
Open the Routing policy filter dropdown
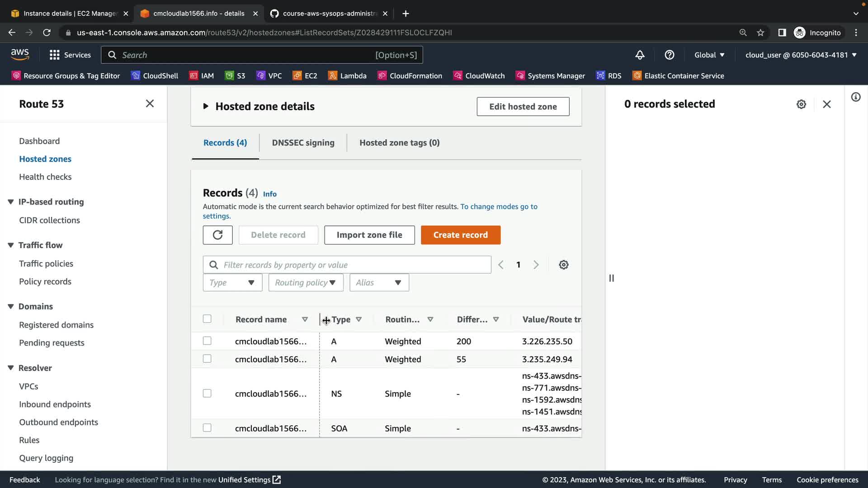(x=306, y=283)
